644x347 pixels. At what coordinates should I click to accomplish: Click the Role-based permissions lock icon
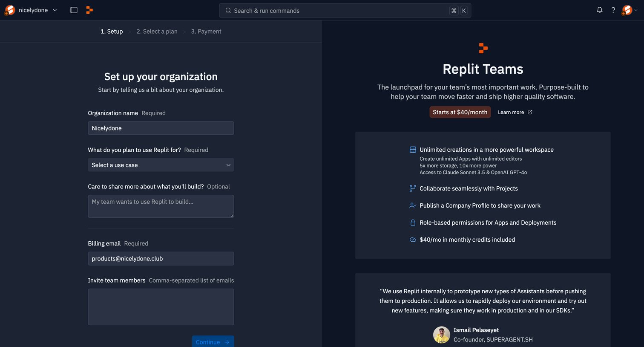413,223
